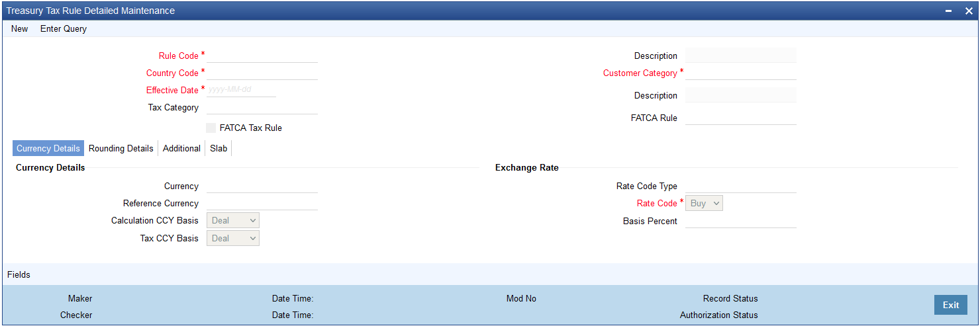Screen dimensions: 980x326
Task: Focus the Rule Code input field
Action: 262,56
